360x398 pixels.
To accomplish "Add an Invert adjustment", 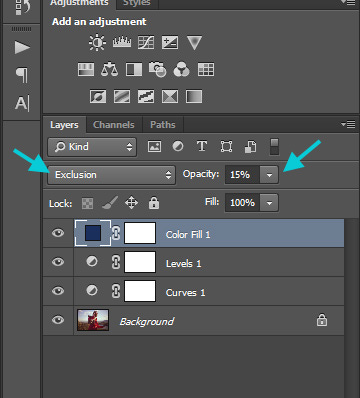I will point(98,97).
